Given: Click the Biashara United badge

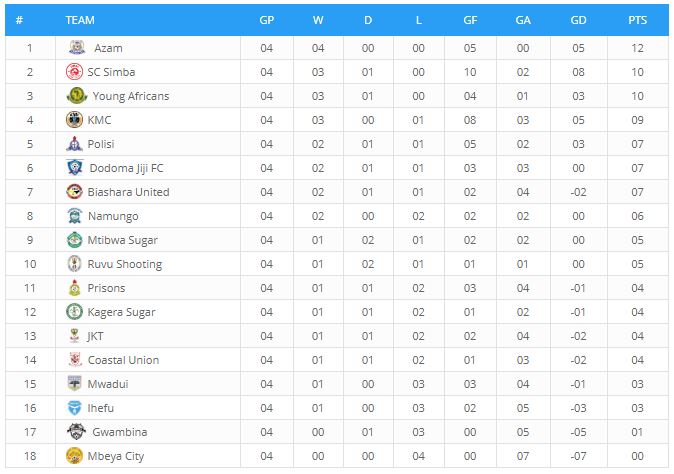Looking at the screenshot, I should tap(74, 192).
